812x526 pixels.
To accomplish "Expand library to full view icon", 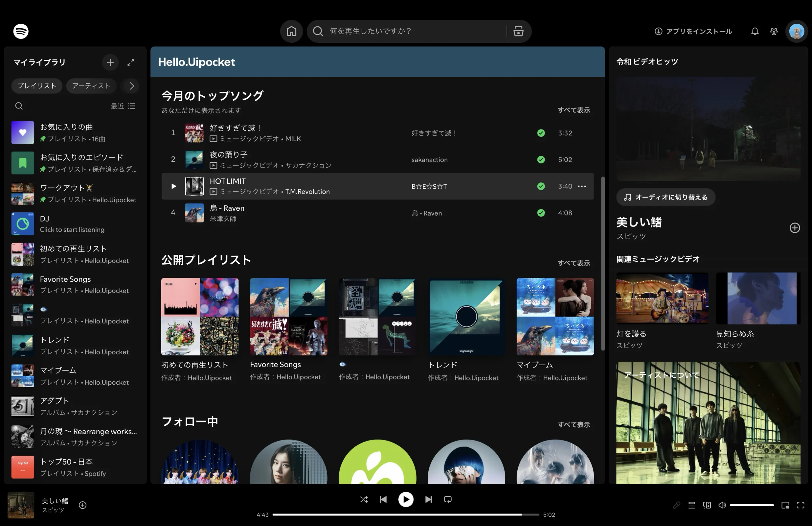I will point(131,62).
